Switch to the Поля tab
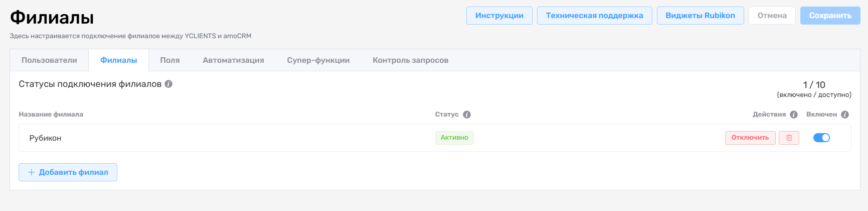Screen dimensions: 868x211 [170, 60]
